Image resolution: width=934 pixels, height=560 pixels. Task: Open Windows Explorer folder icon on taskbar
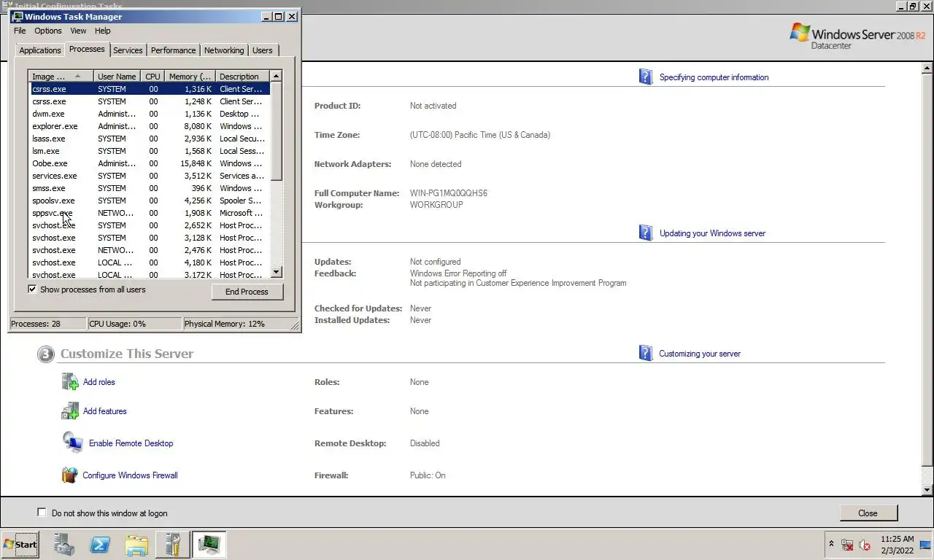pos(136,544)
